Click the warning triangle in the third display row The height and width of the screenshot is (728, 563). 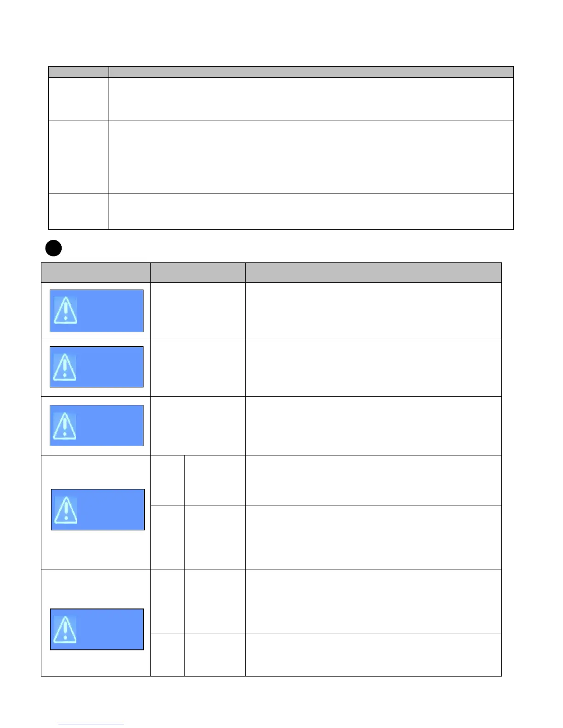point(65,426)
